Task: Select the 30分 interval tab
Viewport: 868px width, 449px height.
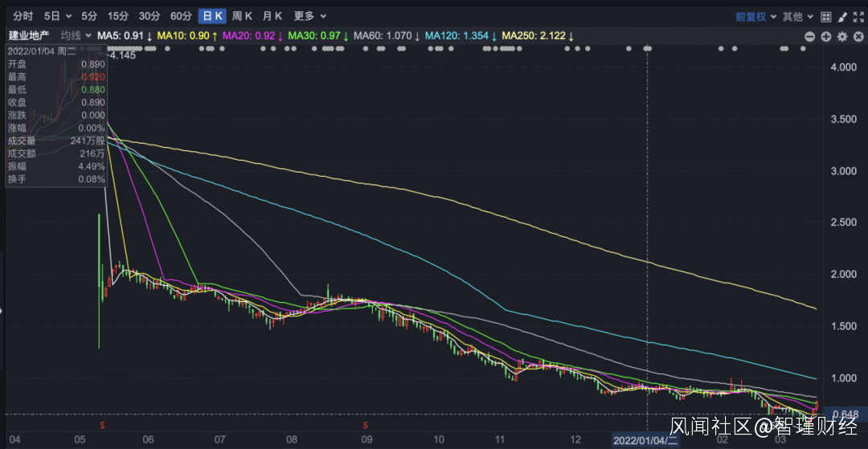Action: (x=149, y=17)
